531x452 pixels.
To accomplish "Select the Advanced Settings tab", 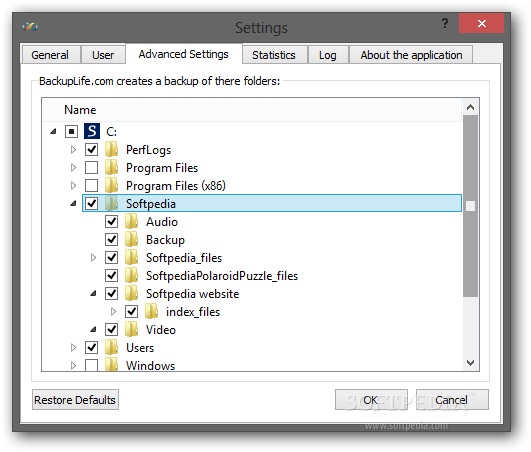I will point(184,54).
